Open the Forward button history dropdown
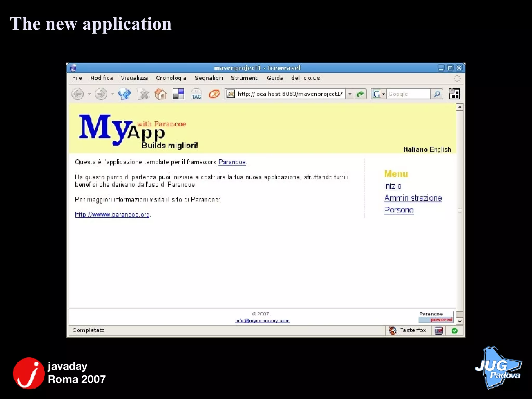Viewport: 532px width, 399px height. pyautogui.click(x=112, y=94)
